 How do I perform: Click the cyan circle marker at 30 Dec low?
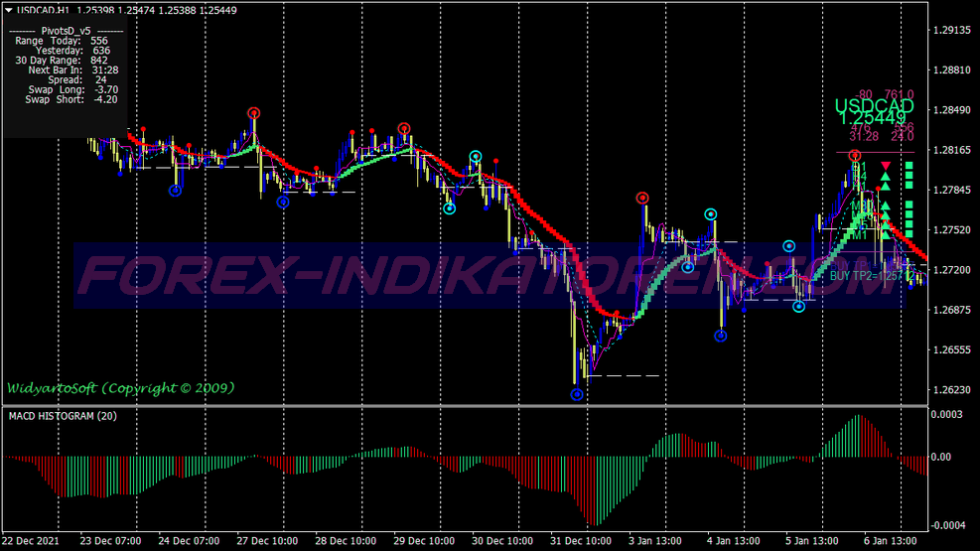point(450,208)
